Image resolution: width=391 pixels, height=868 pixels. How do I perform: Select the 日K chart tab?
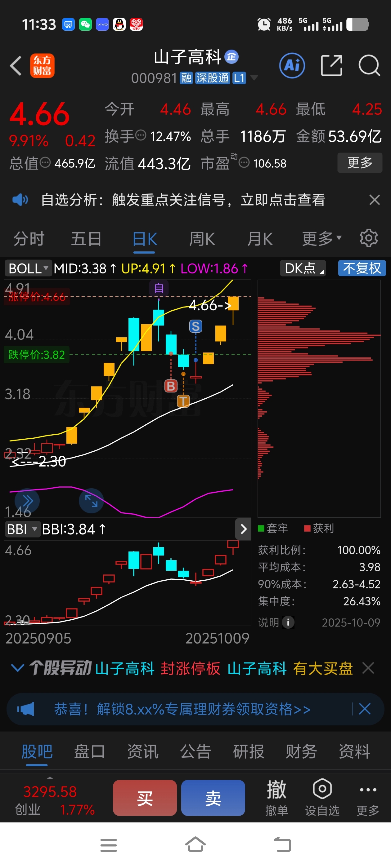[x=145, y=239]
